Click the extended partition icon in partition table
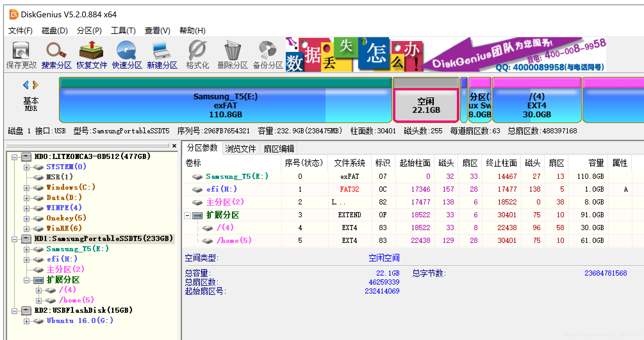Image resolution: width=644 pixels, height=340 pixels. tap(197, 216)
